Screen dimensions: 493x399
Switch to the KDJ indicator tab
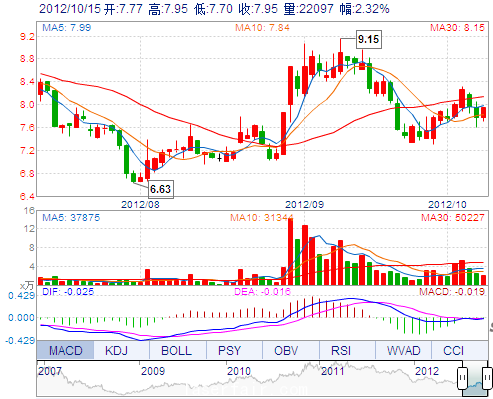pyautogui.click(x=116, y=350)
